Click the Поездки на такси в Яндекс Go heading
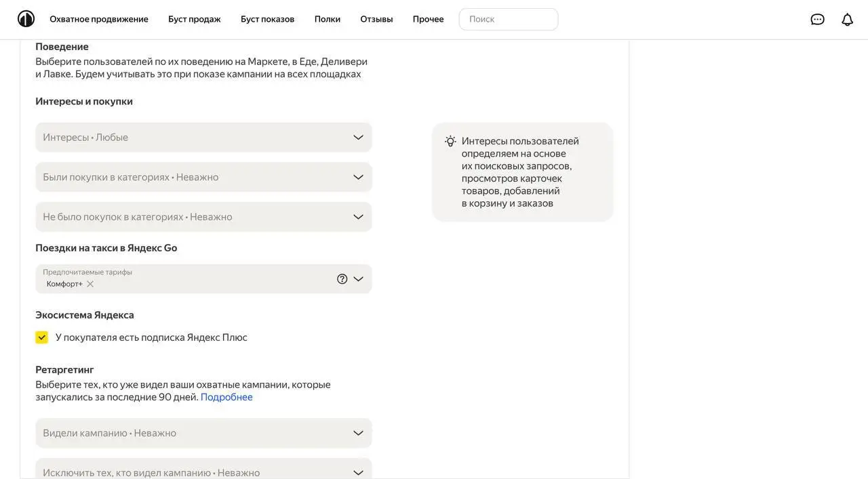This screenshot has height=479, width=868. tap(106, 248)
